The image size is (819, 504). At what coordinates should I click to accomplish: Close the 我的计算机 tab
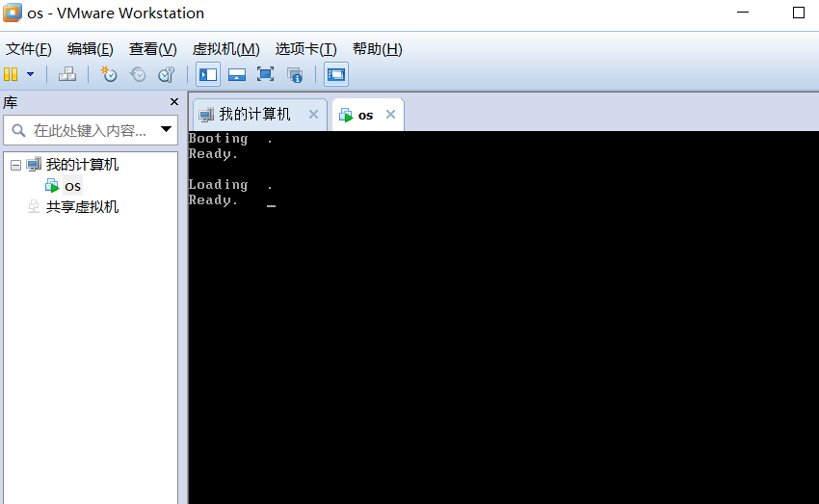313,115
